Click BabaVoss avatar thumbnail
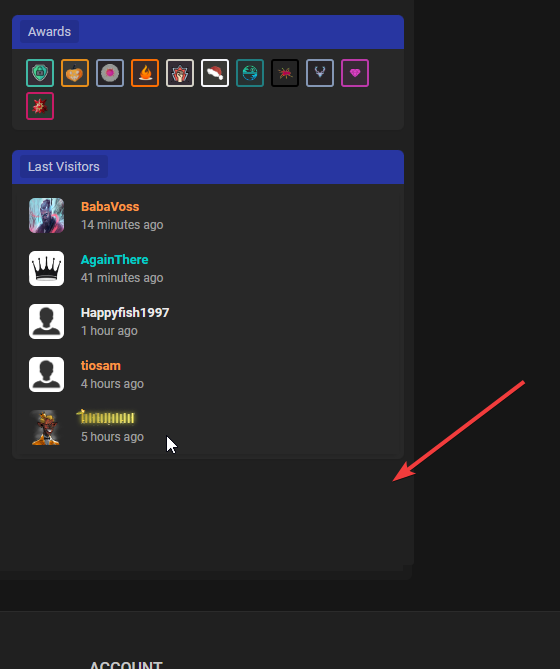The height and width of the screenshot is (669, 560). pyautogui.click(x=46, y=215)
